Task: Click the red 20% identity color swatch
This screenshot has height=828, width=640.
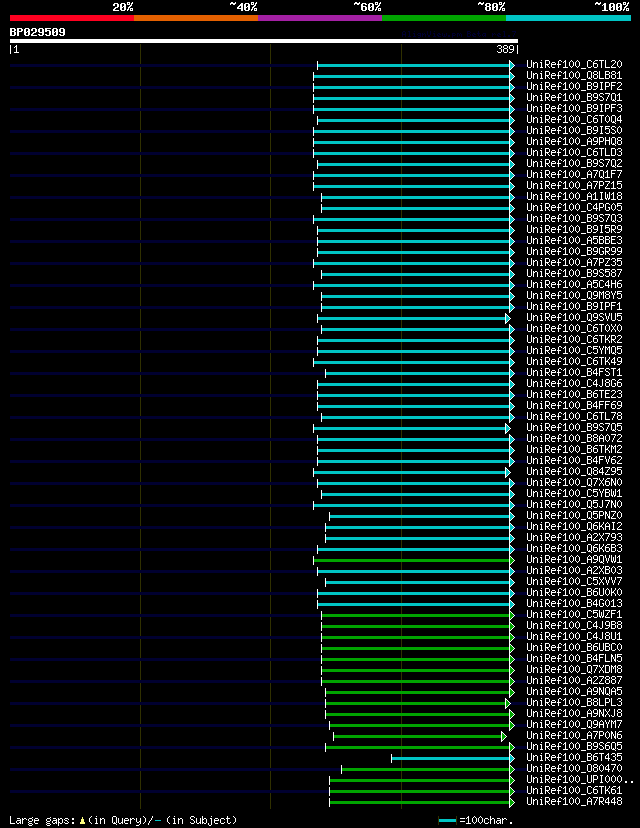Action: coord(72,18)
